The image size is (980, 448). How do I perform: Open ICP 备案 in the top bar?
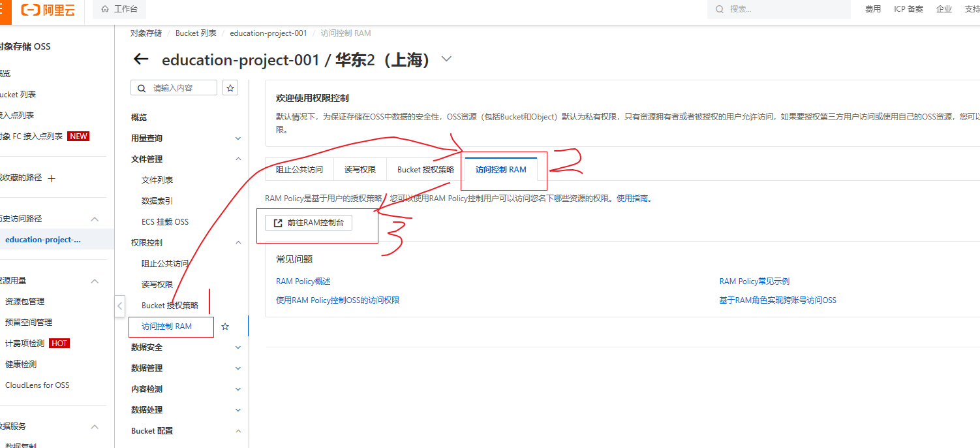[x=908, y=9]
